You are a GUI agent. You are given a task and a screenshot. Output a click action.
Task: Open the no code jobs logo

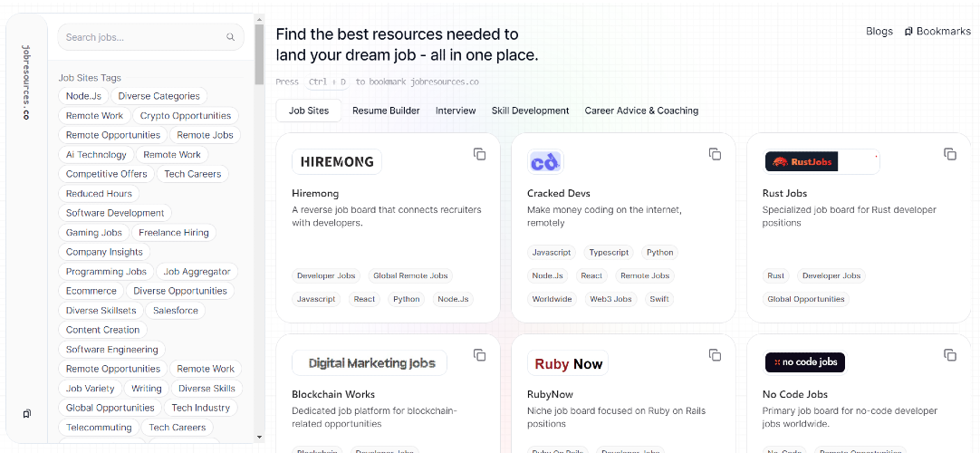[805, 362]
